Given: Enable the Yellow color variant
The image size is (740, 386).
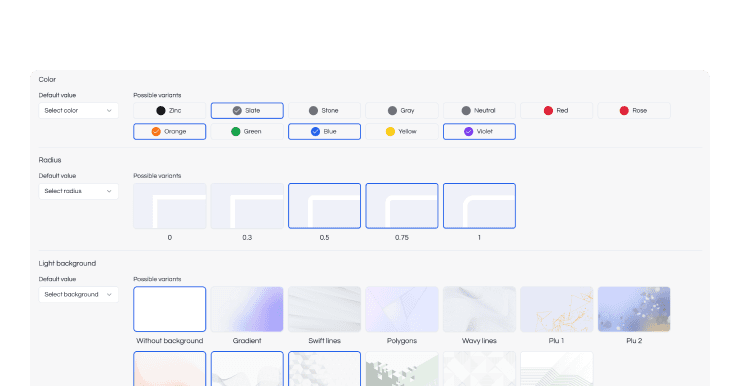Looking at the screenshot, I should pyautogui.click(x=402, y=132).
